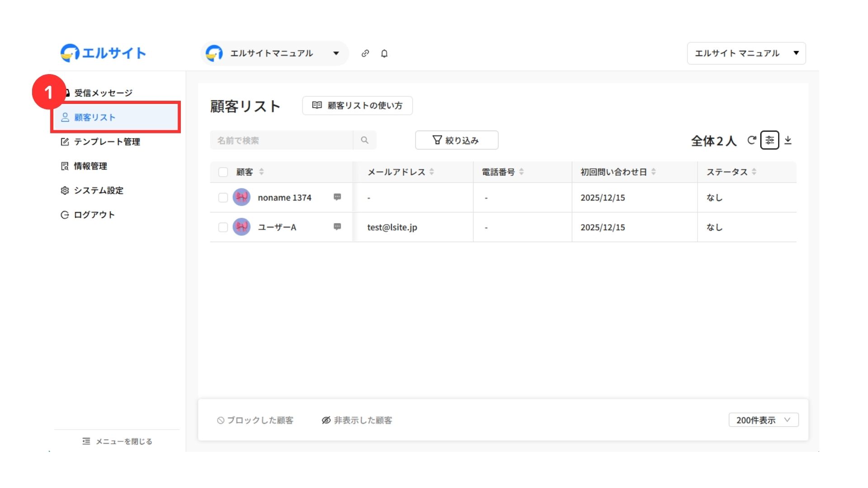Viewport: 868px width, 488px height.
Task: Click the download icon above the table
Action: pyautogui.click(x=788, y=140)
